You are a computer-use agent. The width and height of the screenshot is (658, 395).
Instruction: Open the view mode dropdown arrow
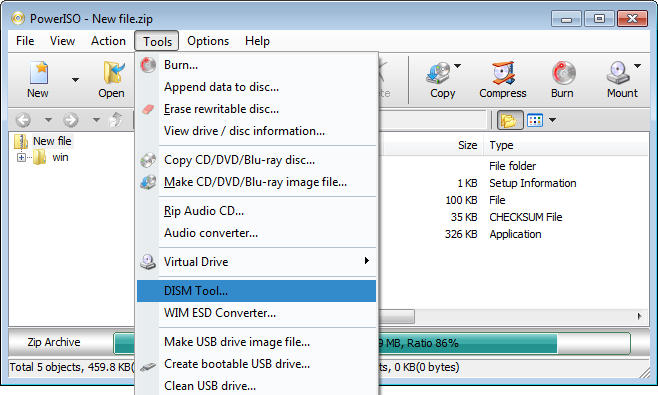(553, 120)
